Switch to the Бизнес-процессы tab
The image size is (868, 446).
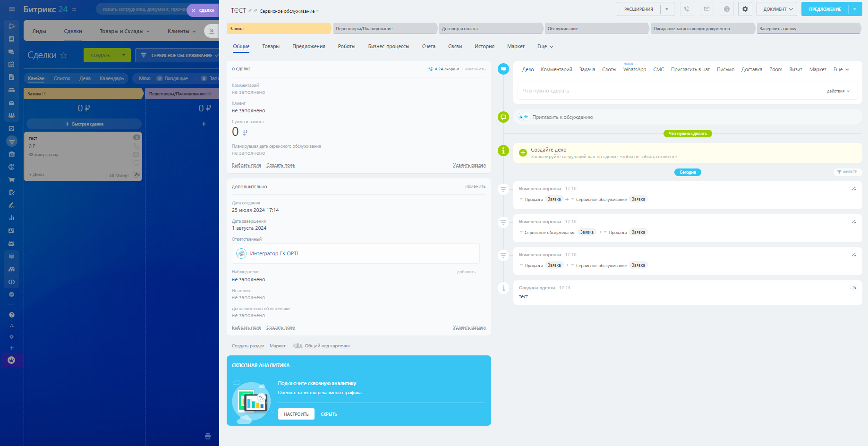pos(389,46)
